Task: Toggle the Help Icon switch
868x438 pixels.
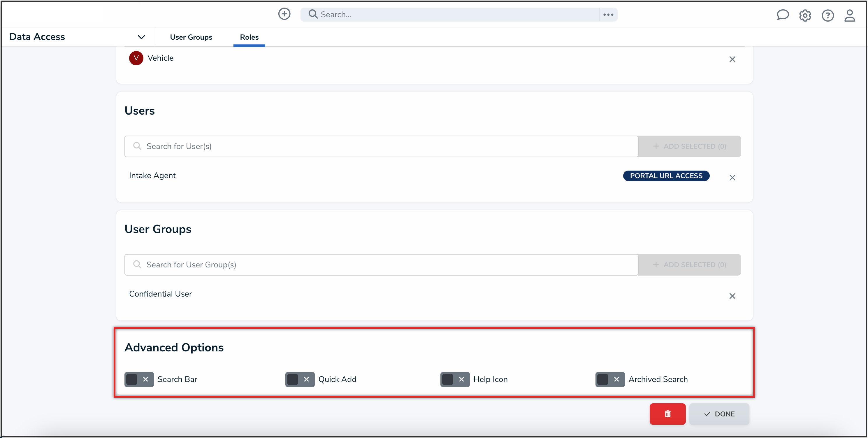Action: pos(455,379)
